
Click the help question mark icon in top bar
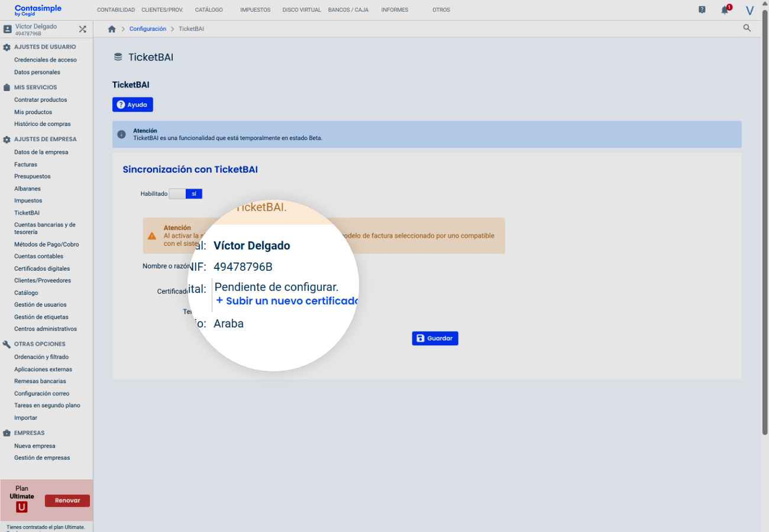[x=702, y=10]
